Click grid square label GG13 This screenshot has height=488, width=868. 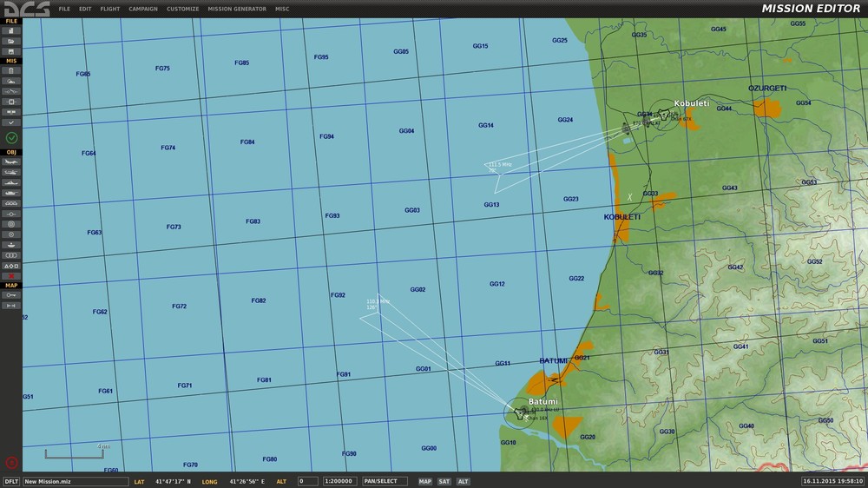[491, 204]
